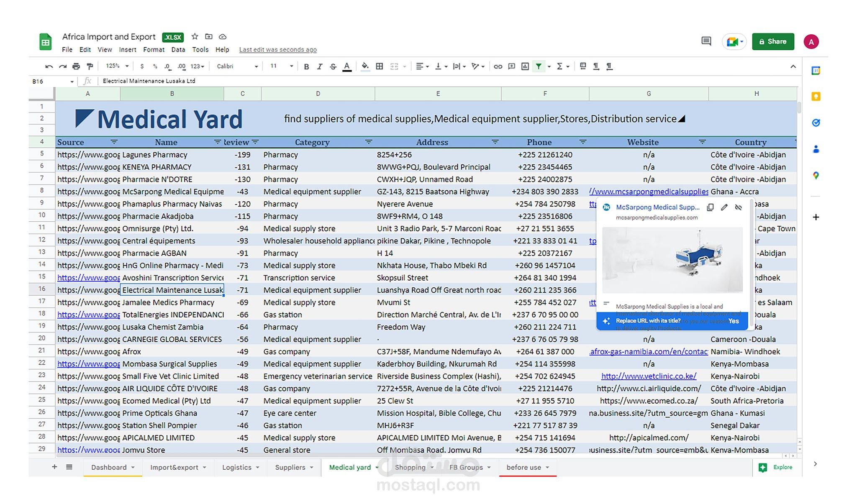Screen dimensions: 857x504
Task: Click the insert chart icon
Action: pyautogui.click(x=525, y=66)
